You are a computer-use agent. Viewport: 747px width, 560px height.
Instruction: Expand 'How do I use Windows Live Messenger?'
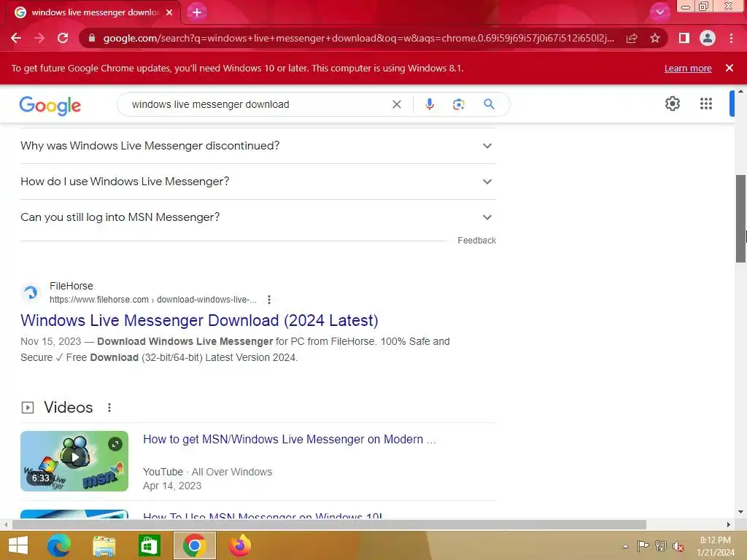click(258, 182)
